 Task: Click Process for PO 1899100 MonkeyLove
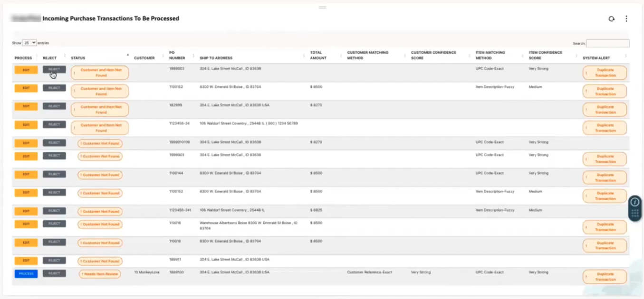click(x=26, y=274)
